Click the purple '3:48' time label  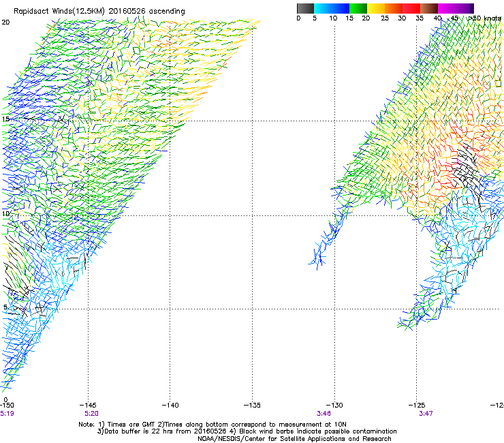click(x=324, y=414)
